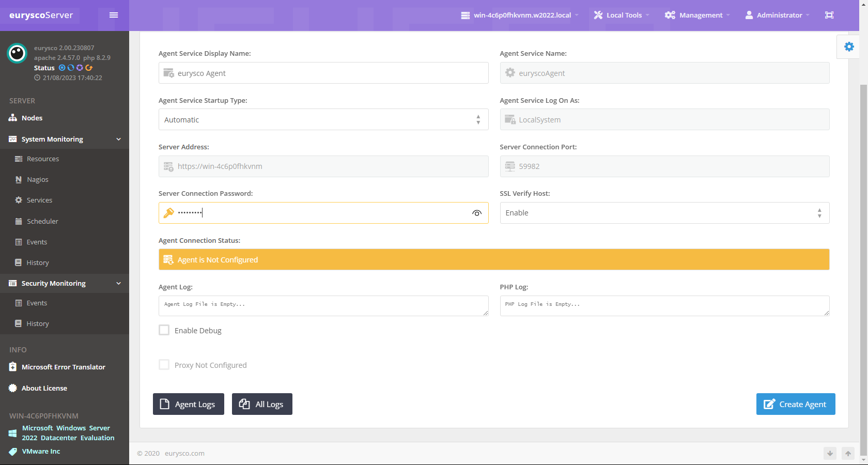Toggle the sidebar hamburger menu

[x=114, y=15]
